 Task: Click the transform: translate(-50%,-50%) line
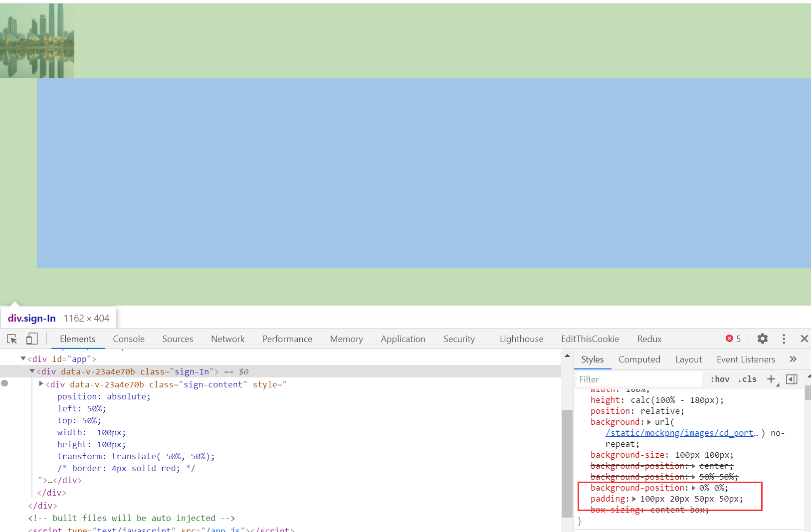click(136, 457)
